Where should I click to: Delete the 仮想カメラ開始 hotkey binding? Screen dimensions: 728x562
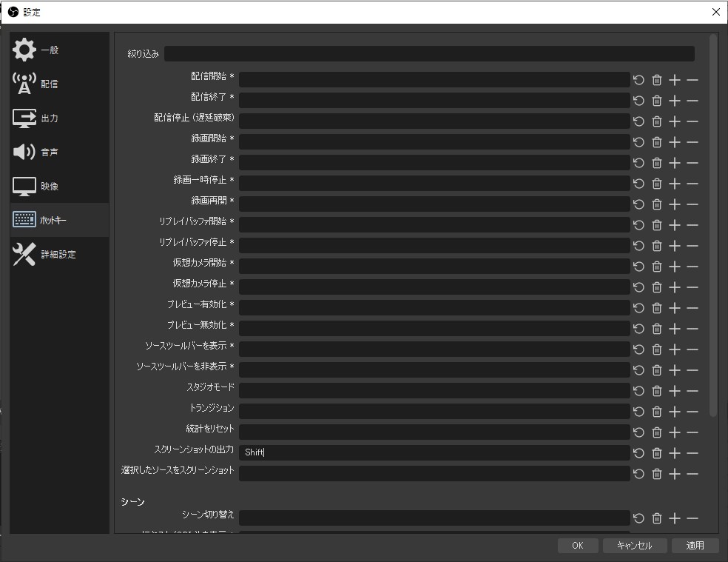[x=657, y=267]
